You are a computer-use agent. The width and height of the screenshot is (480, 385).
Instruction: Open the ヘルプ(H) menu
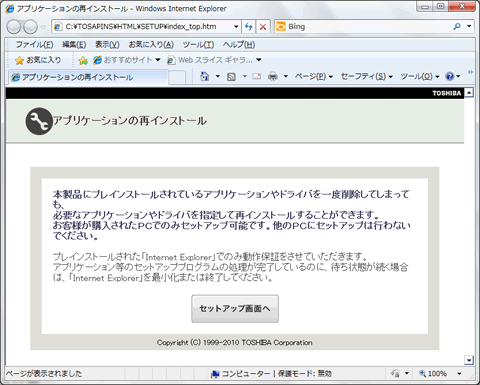[239, 45]
